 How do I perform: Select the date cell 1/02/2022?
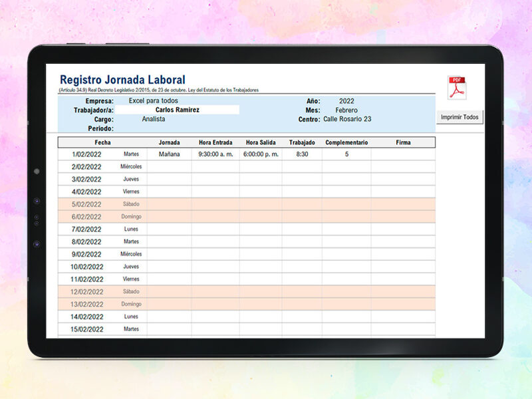tap(86, 154)
